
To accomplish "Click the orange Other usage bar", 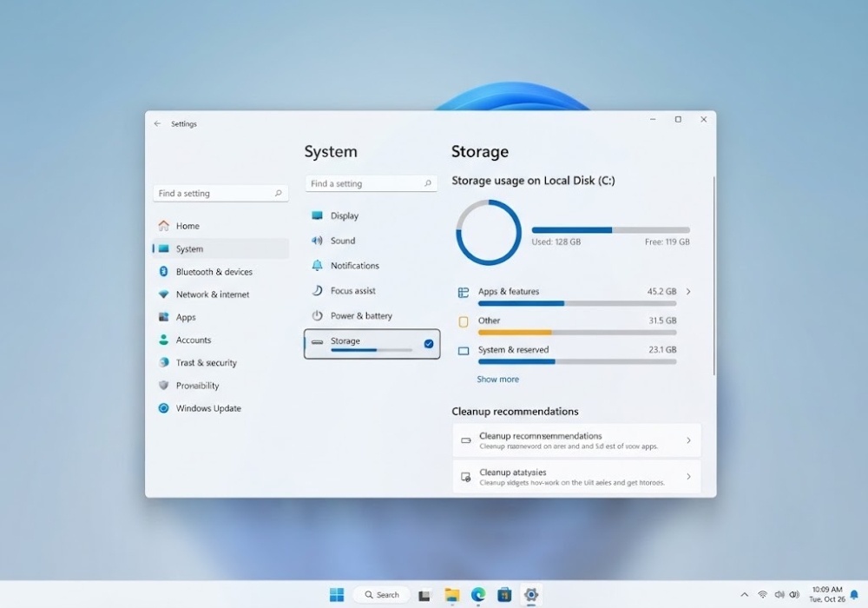I will point(577,333).
